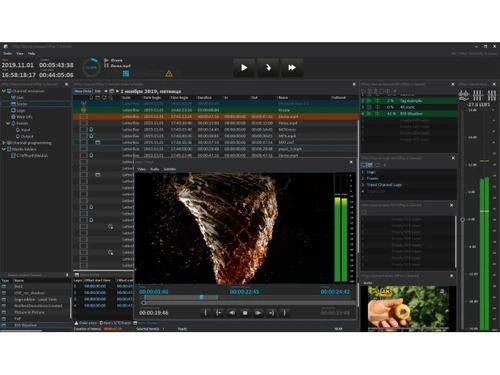Image resolution: width=500 pixels, height=375 pixels.
Task: Open the View menu
Action: (x=20, y=53)
